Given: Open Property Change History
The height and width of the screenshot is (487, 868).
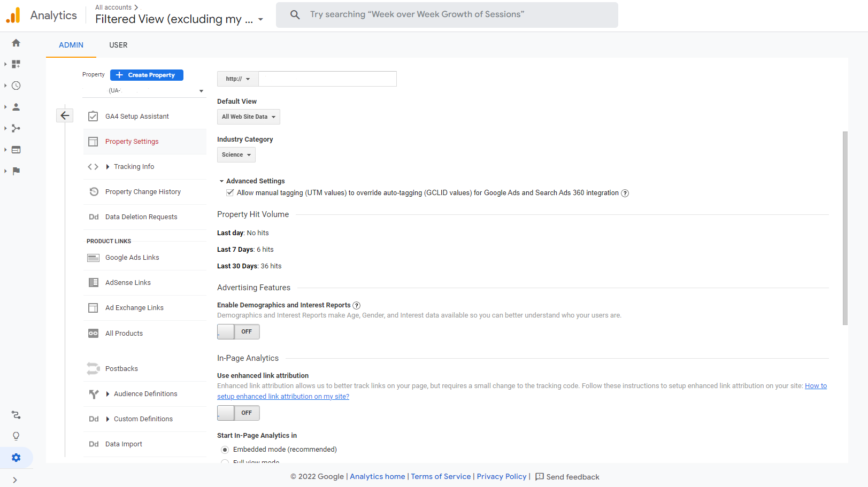Looking at the screenshot, I should tap(143, 191).
